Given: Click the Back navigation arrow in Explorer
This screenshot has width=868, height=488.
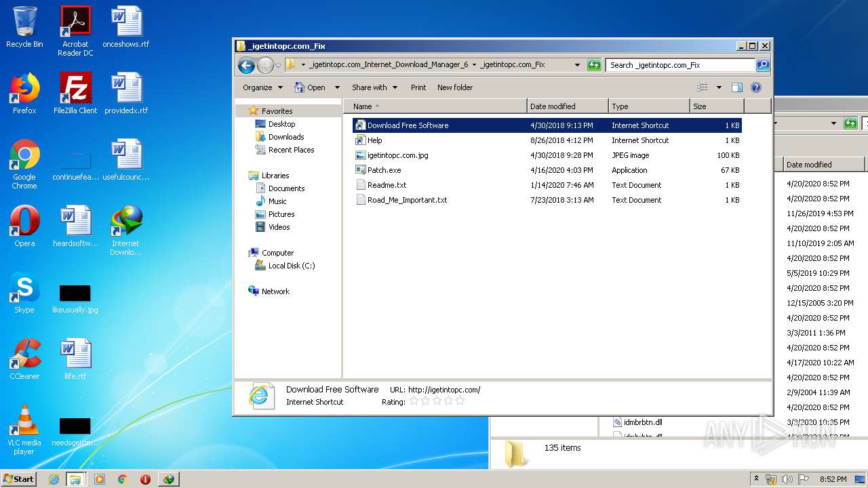Looking at the screenshot, I should click(246, 65).
